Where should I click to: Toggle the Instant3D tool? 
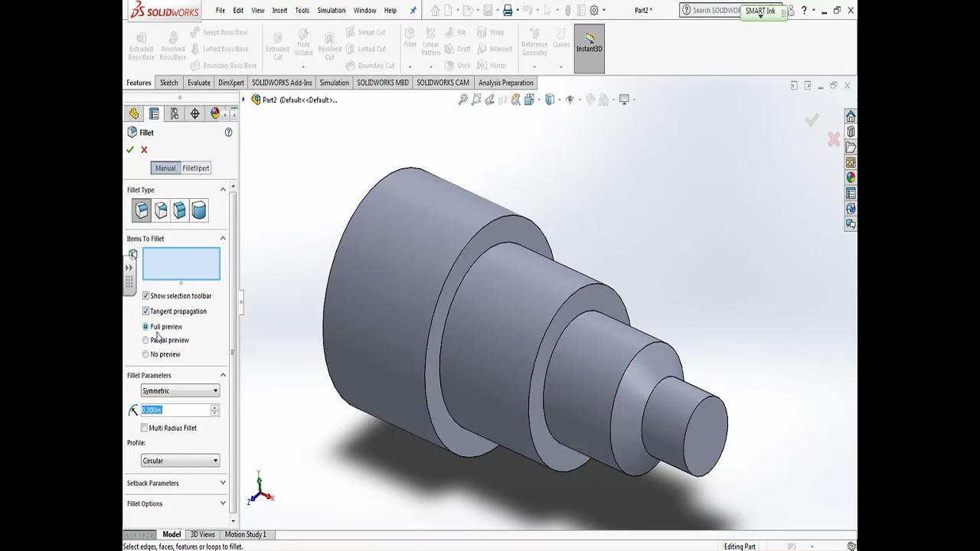click(590, 49)
